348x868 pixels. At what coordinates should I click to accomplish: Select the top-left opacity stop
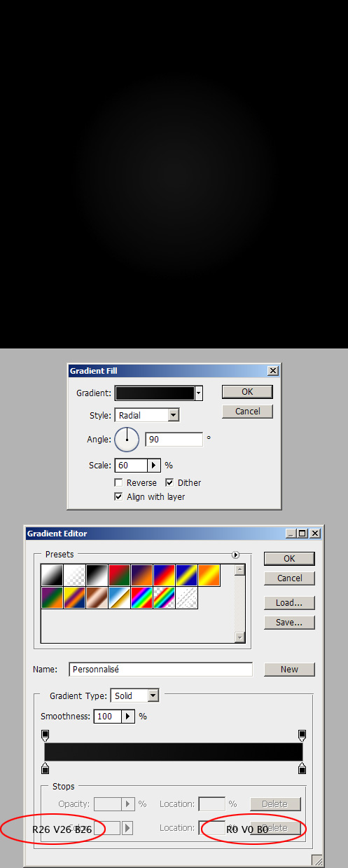[x=46, y=735]
